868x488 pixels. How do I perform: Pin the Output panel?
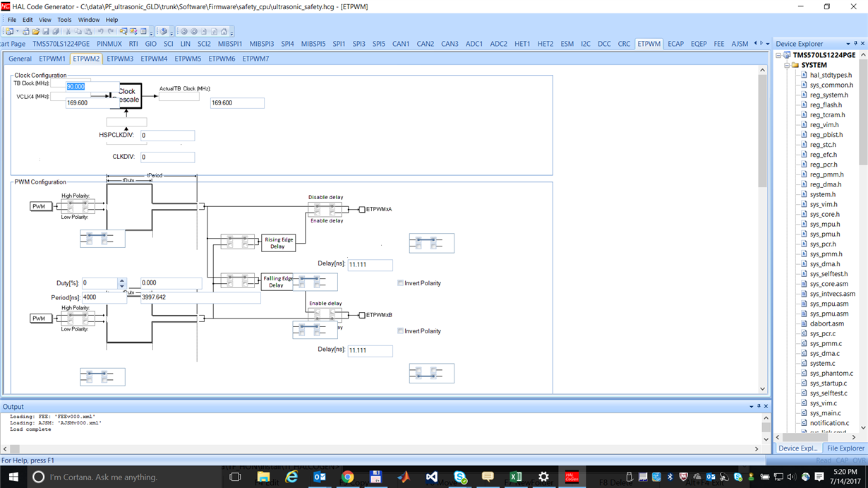[x=759, y=407]
